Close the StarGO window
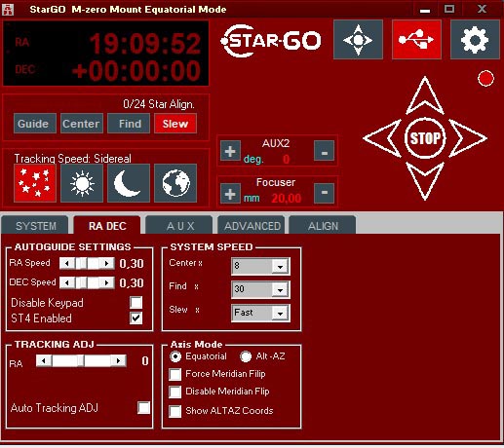The image size is (504, 448). pos(482,9)
